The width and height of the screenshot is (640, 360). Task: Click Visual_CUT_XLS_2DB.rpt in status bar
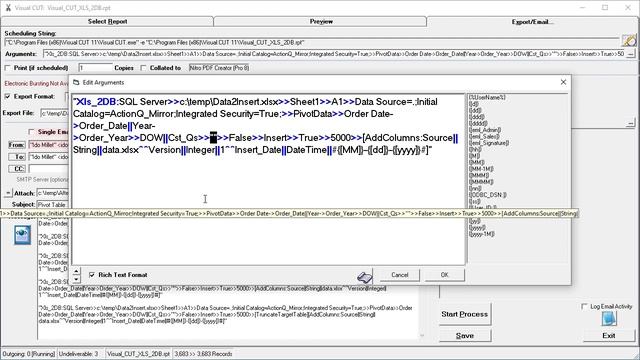tap(138, 354)
